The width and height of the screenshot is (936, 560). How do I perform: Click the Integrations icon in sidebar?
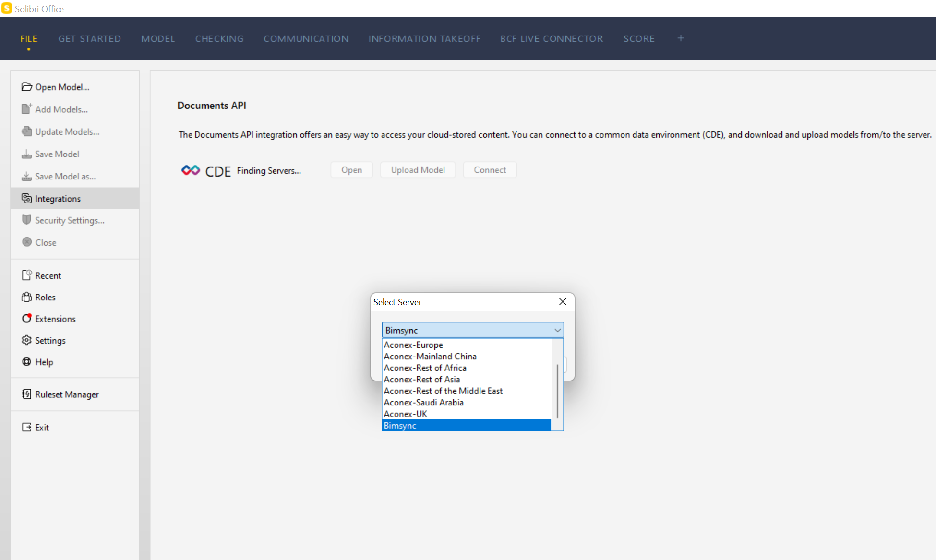26,198
